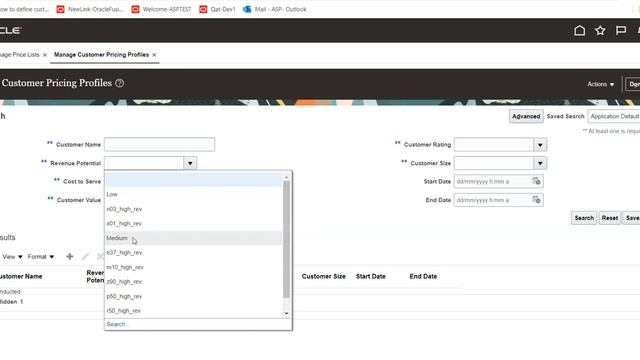Go to the Oracle home icon
This screenshot has height=360, width=640.
click(x=579, y=30)
